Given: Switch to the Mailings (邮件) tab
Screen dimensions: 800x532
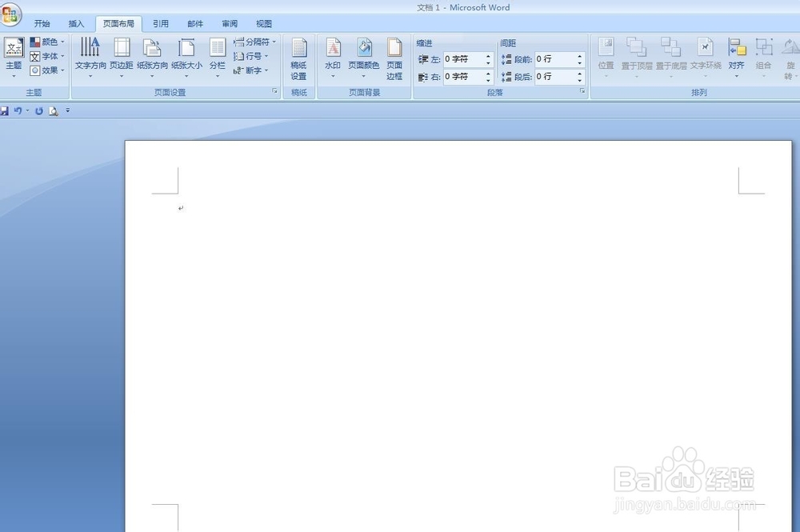Looking at the screenshot, I should click(x=195, y=23).
